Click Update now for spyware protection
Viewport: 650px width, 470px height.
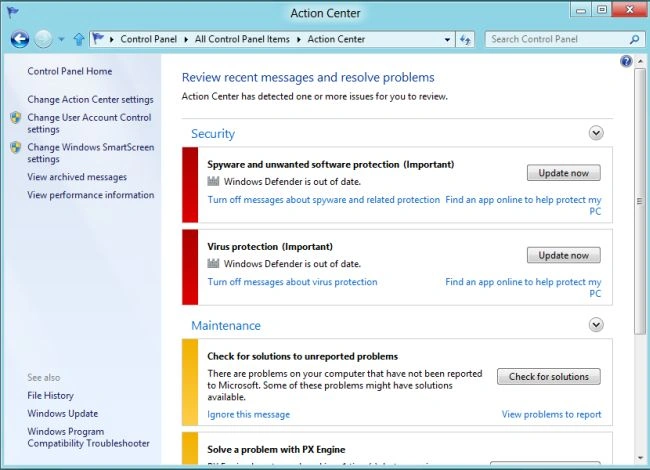[563, 173]
